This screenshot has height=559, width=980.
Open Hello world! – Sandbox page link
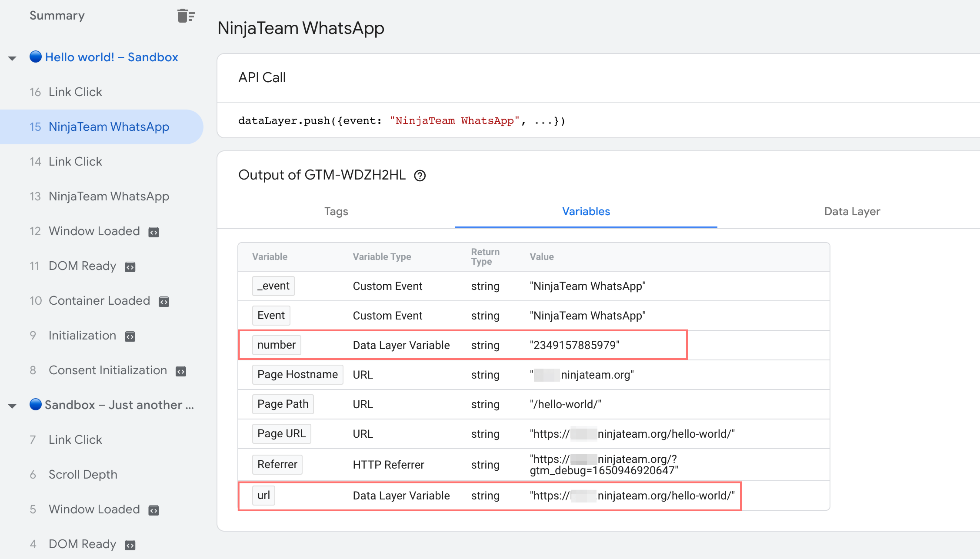tap(112, 57)
